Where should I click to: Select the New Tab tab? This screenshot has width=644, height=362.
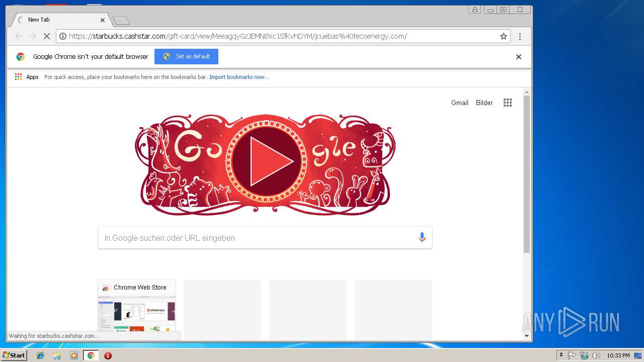tap(60, 20)
